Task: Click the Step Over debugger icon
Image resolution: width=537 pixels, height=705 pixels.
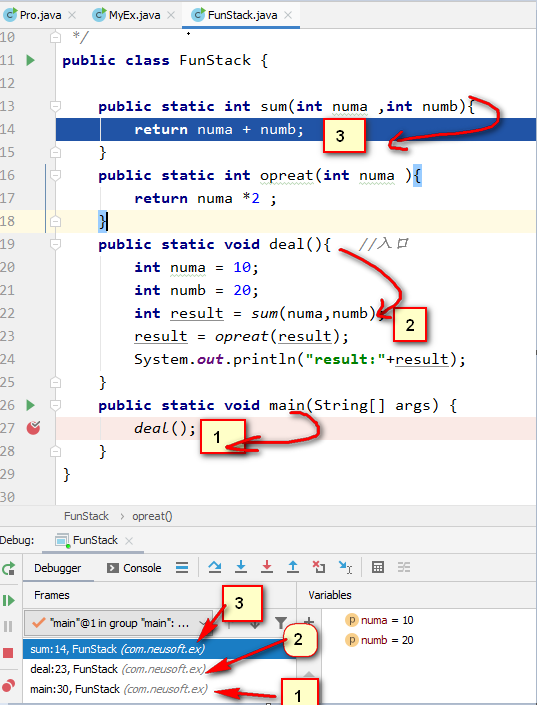Action: pyautogui.click(x=215, y=567)
